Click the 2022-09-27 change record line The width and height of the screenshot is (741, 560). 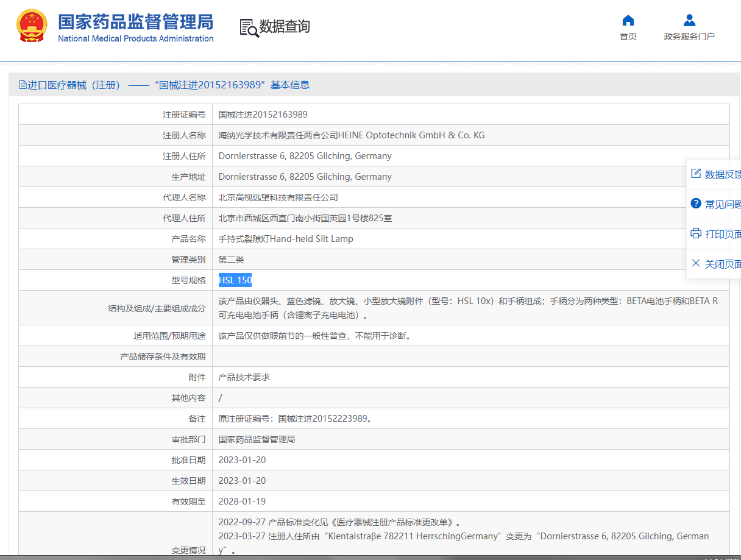click(339, 522)
